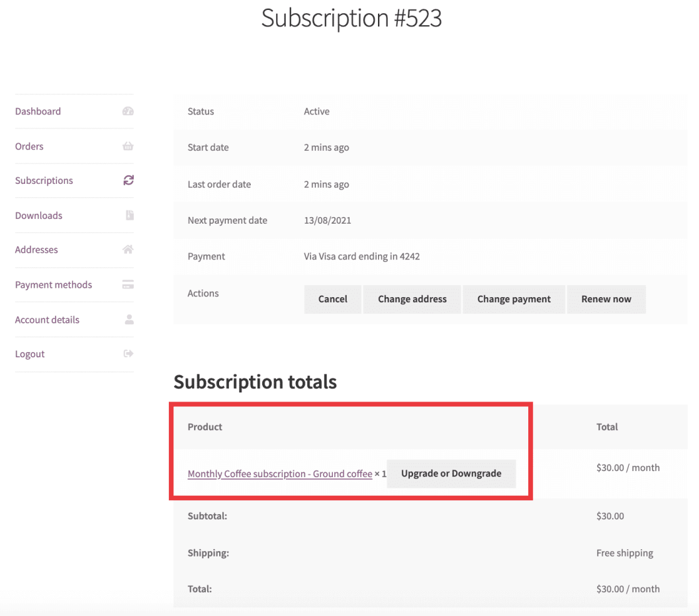699x616 pixels.
Task: Click the refresh arrows icon beside Subscriptions
Action: pyautogui.click(x=128, y=180)
